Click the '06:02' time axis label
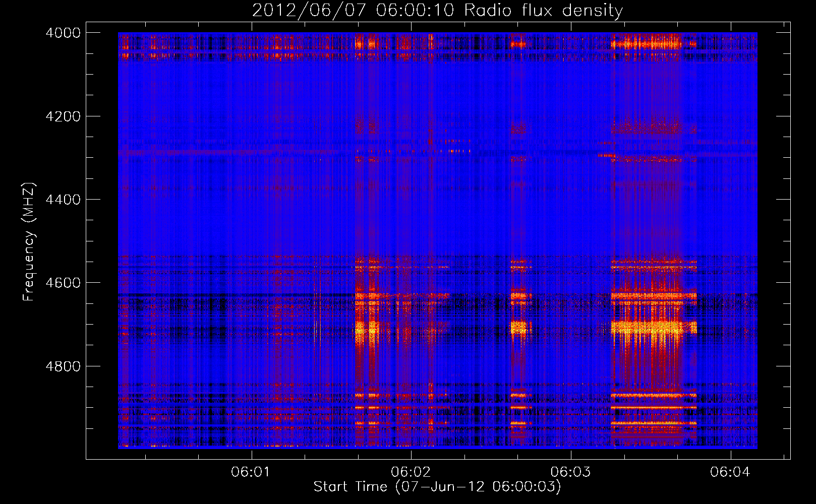Screen dimensions: 816x504 411,472
